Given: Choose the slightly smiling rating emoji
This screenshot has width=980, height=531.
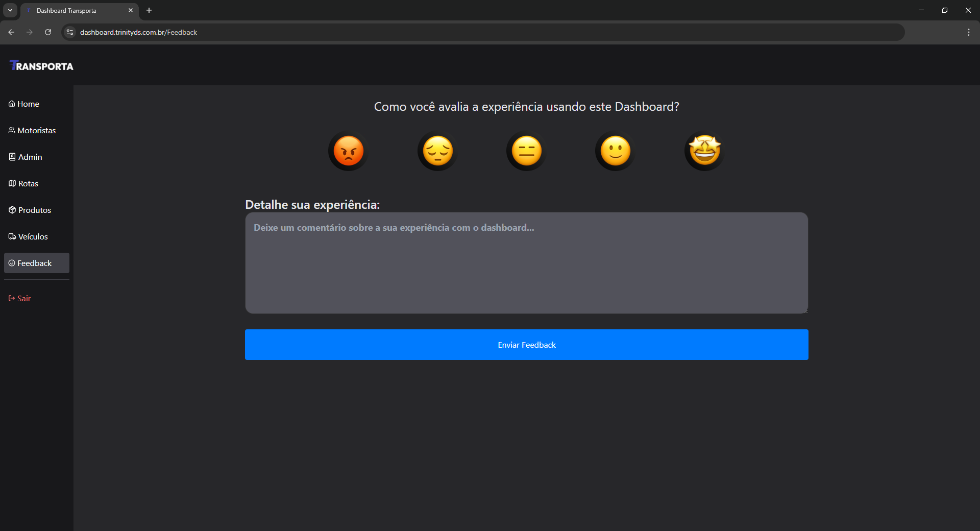Looking at the screenshot, I should point(615,151).
